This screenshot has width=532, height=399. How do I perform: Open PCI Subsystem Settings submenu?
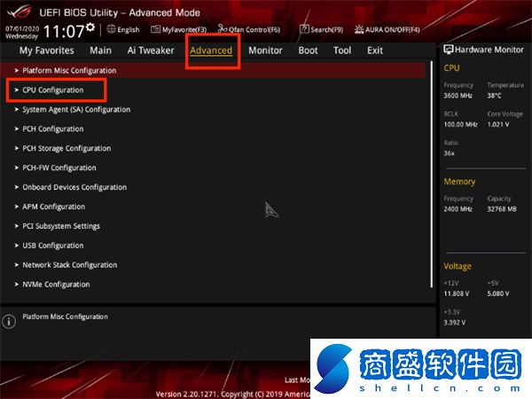(61, 226)
